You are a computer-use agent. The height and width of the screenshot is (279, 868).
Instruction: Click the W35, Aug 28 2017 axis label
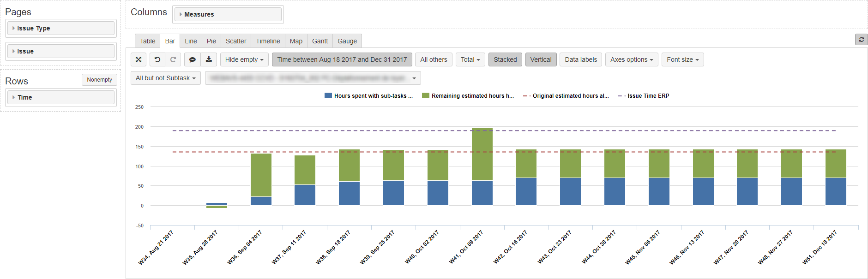point(200,247)
